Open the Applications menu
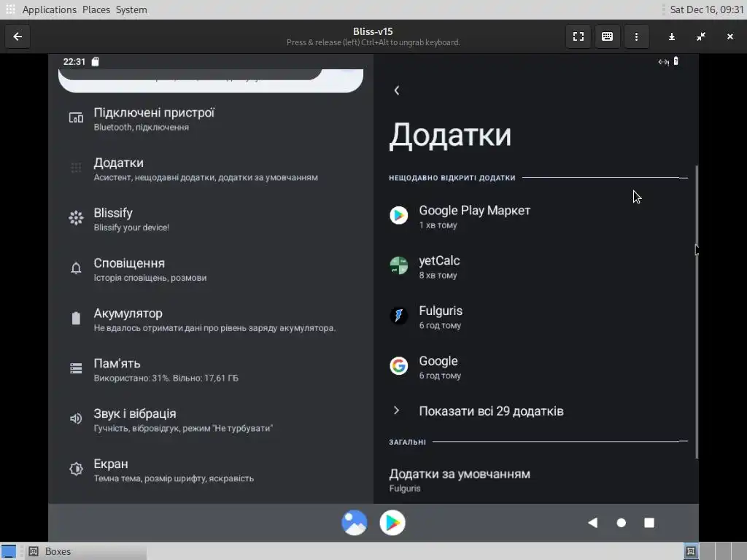The width and height of the screenshot is (747, 560). (x=49, y=9)
